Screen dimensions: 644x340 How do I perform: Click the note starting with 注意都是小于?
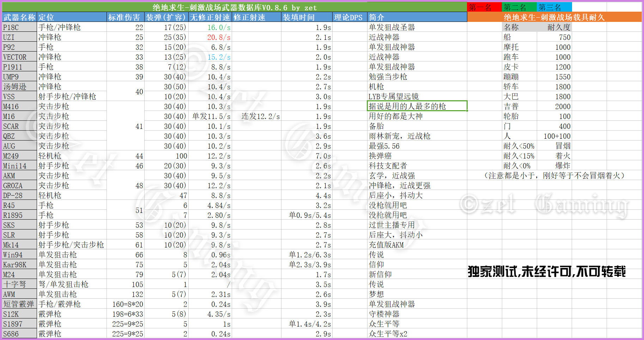pos(554,175)
